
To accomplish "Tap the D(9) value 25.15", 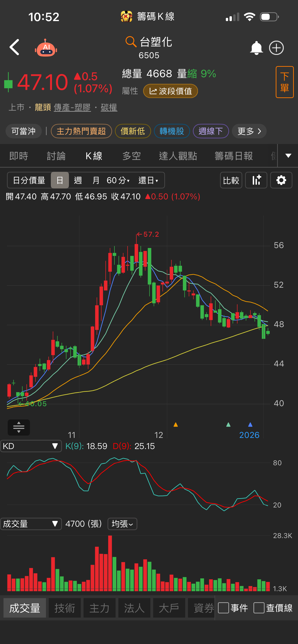I will point(144,446).
